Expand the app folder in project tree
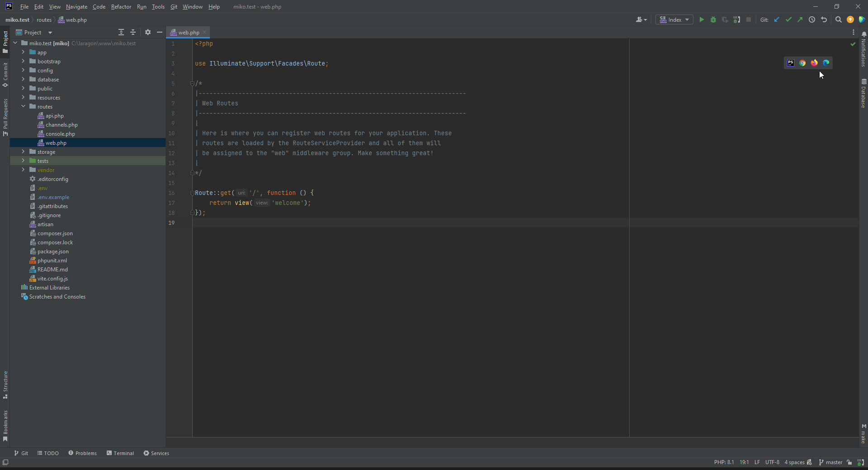 point(23,52)
